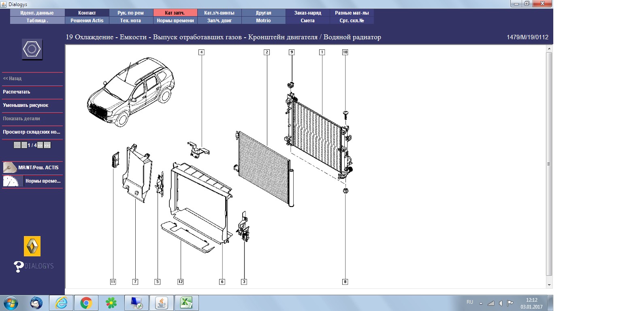The image size is (644, 311).
Task: Open Google Chrome from the taskbar
Action: 86,303
